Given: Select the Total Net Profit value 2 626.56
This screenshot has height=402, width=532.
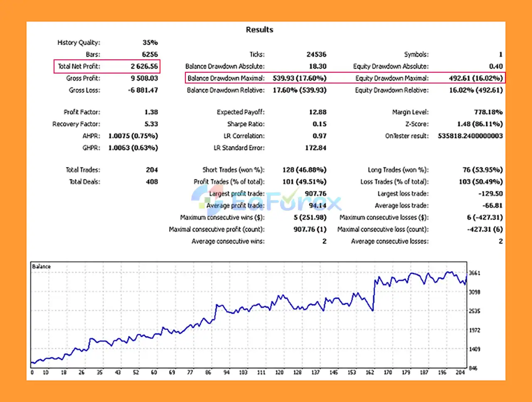Looking at the screenshot, I should click(144, 66).
